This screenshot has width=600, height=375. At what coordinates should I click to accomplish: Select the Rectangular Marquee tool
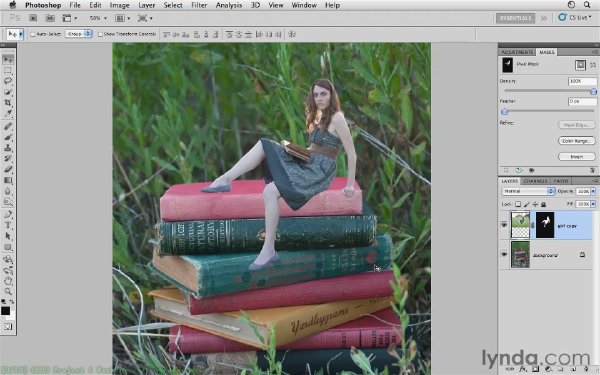[x=8, y=70]
